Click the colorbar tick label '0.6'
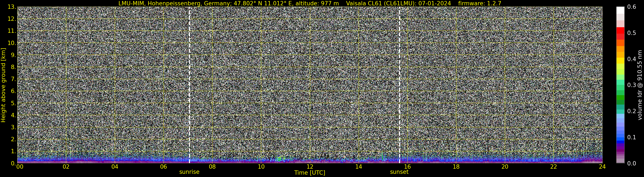The width and height of the screenshot is (644, 177). (x=632, y=7)
